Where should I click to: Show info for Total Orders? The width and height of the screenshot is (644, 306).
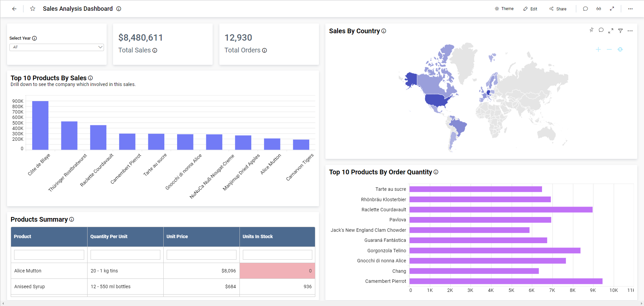(264, 50)
